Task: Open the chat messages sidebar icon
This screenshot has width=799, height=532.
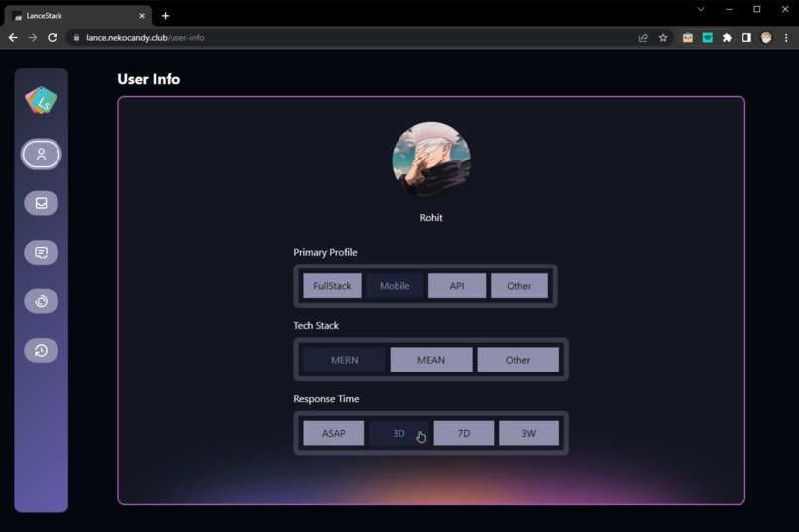Action: tap(41, 252)
